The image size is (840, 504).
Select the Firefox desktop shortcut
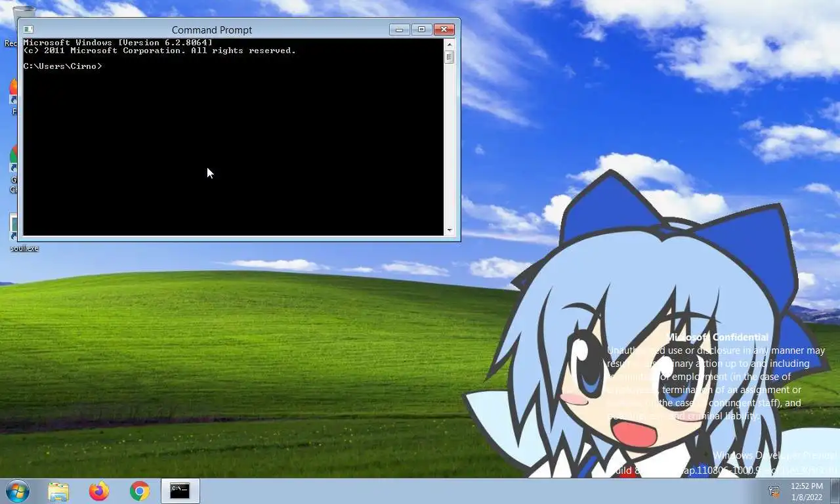[x=13, y=96]
